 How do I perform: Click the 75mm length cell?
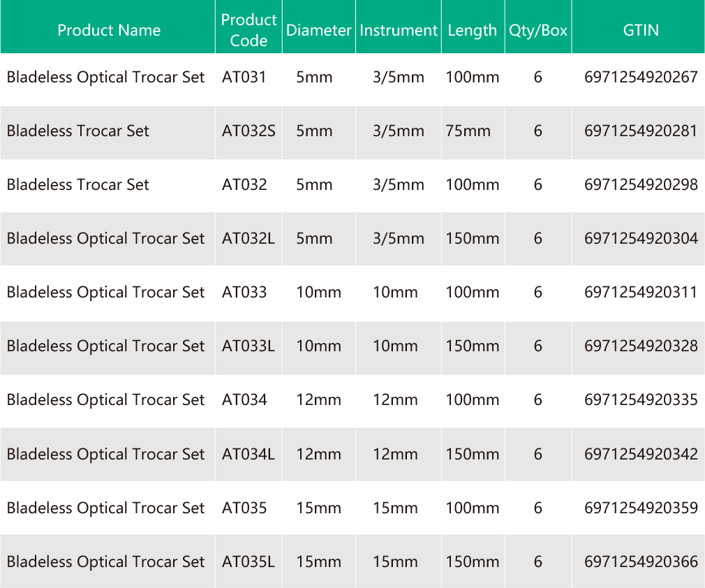click(468, 131)
